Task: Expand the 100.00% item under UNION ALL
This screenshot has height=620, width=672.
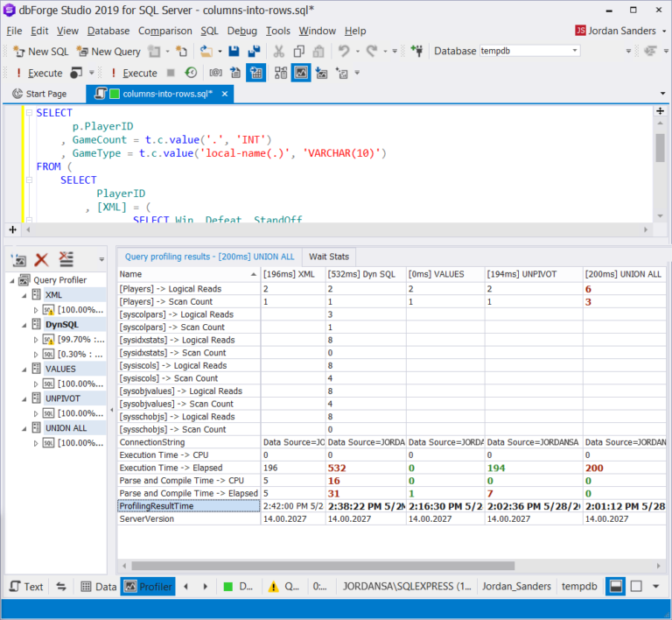Action: tap(36, 443)
